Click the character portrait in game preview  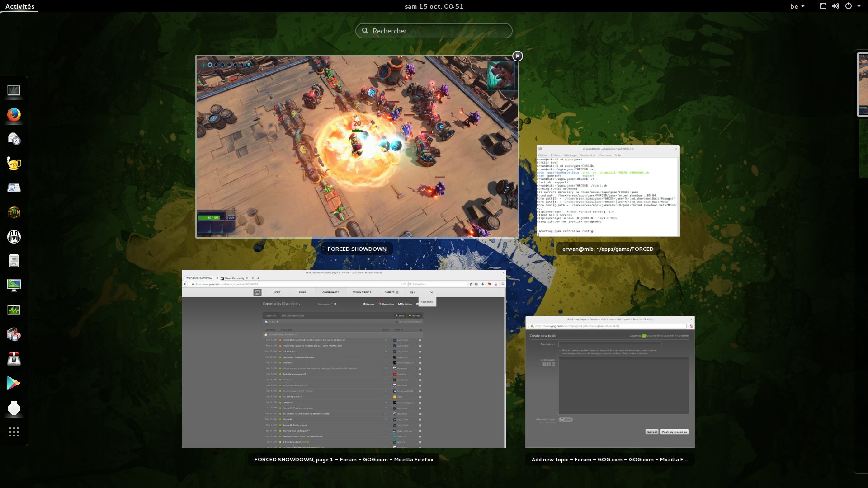(501, 75)
